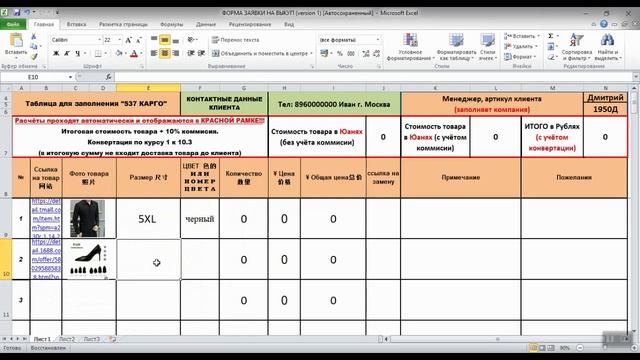Switch to Лист2 sheet tab

click(x=67, y=339)
